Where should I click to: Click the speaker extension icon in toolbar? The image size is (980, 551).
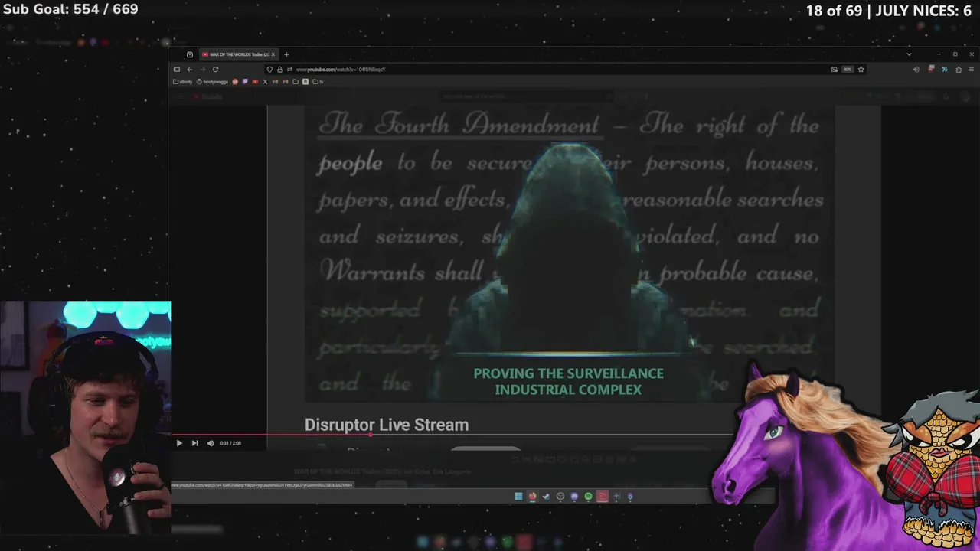click(x=916, y=70)
